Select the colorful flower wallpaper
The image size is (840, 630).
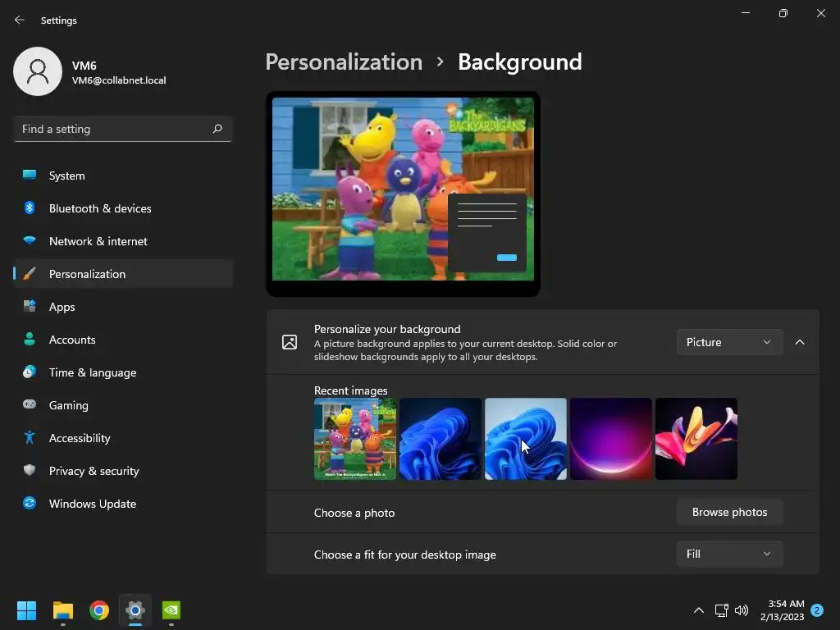tap(696, 439)
